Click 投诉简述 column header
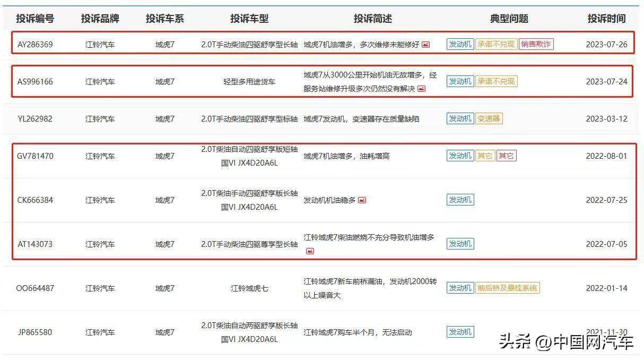 point(373,19)
